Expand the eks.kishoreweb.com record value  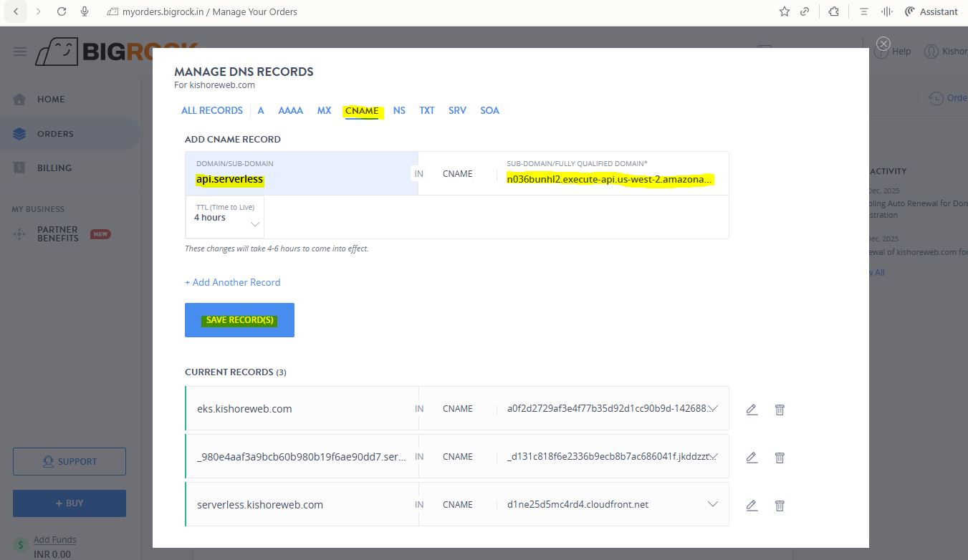pos(713,408)
